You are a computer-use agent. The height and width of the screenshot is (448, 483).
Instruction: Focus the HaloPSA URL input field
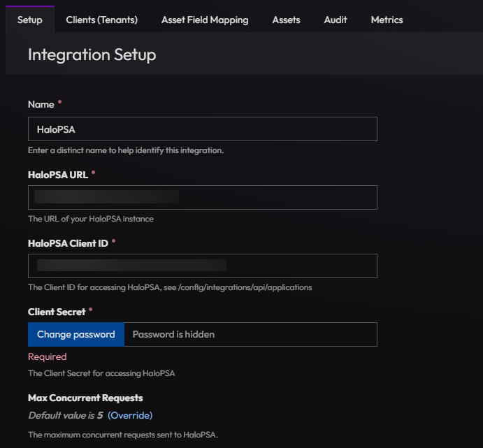click(x=203, y=197)
